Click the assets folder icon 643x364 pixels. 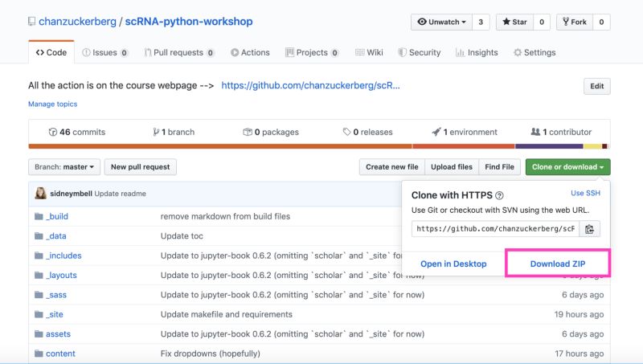coord(39,334)
